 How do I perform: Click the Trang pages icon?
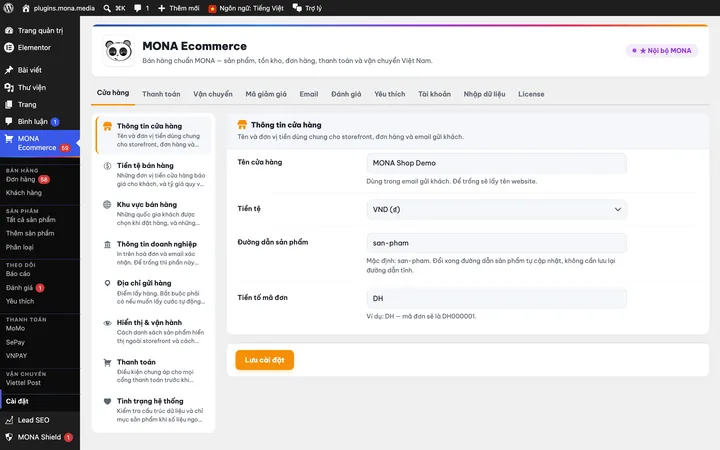[9, 104]
